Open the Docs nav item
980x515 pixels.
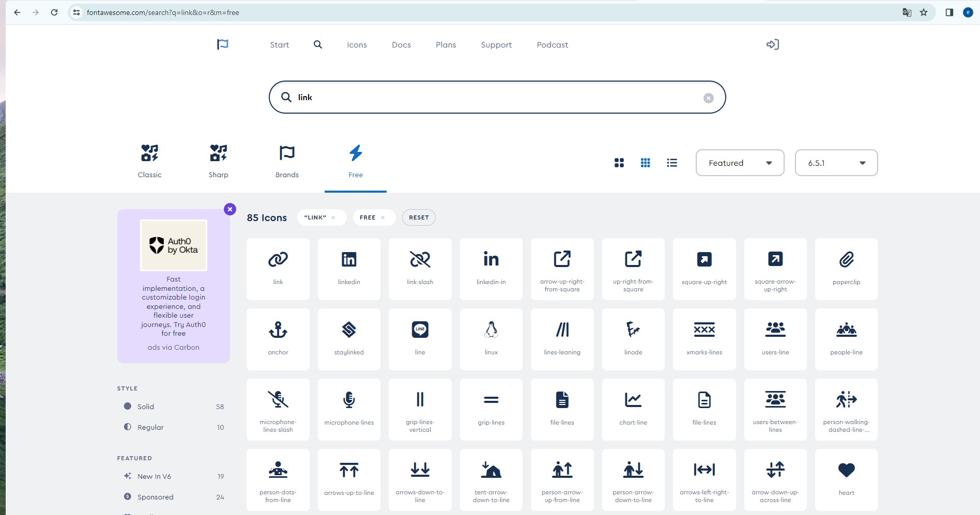[x=402, y=45]
